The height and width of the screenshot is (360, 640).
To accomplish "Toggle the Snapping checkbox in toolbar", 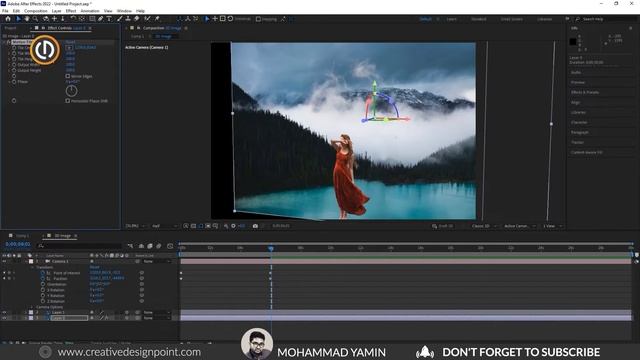I will 258,19.
